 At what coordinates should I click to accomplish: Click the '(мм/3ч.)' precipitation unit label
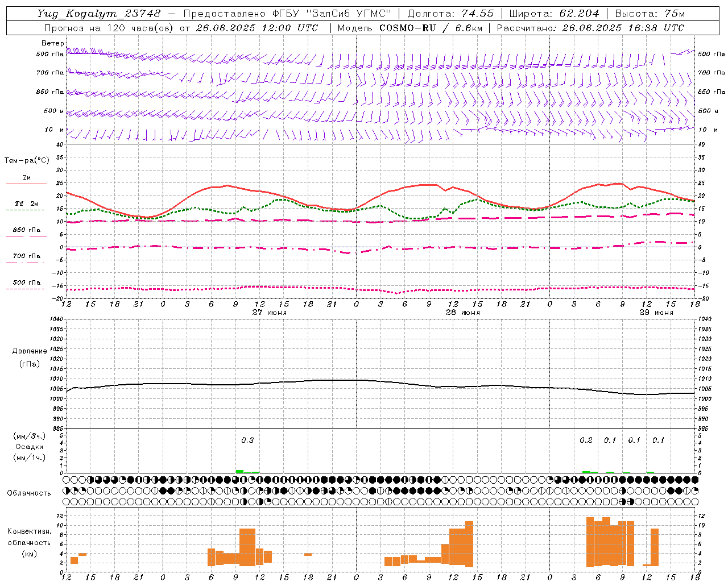point(30,436)
